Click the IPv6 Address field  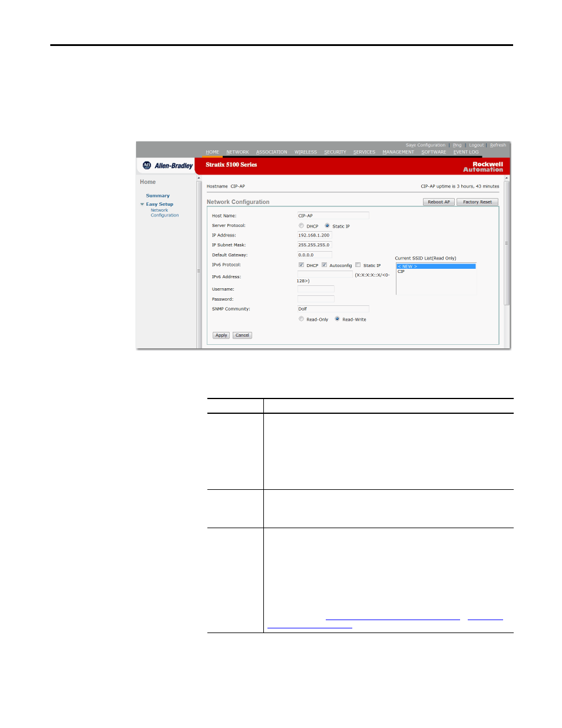tap(325, 275)
